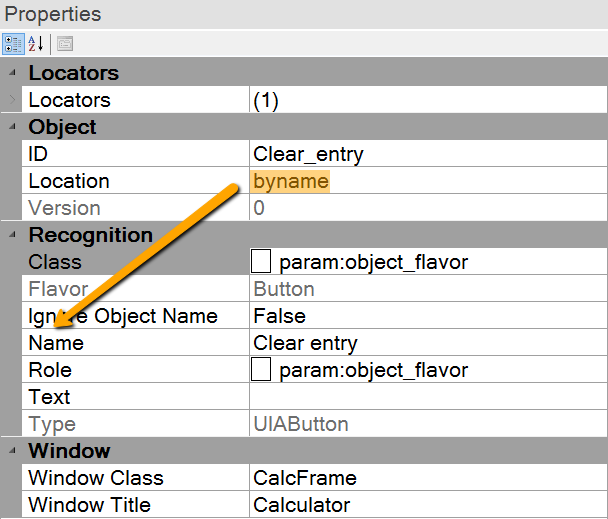Switch to Categorized view in toolbar

coord(13,43)
